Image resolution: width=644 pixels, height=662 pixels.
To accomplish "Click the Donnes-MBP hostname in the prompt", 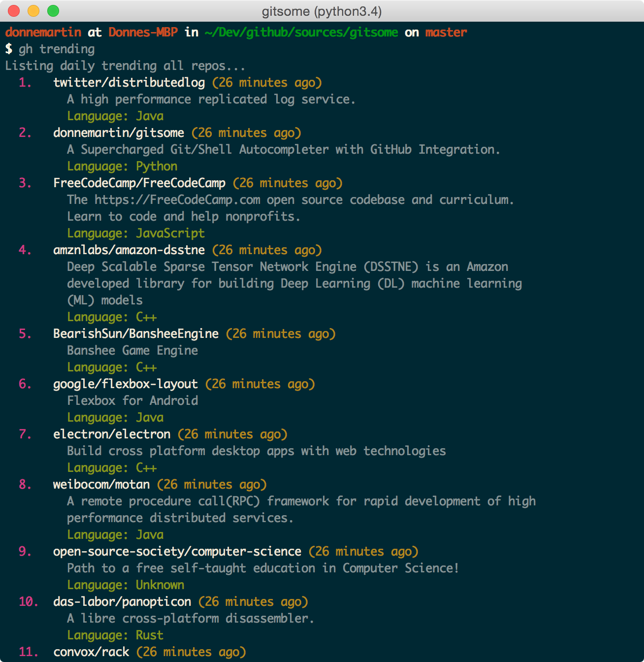I will coord(143,33).
